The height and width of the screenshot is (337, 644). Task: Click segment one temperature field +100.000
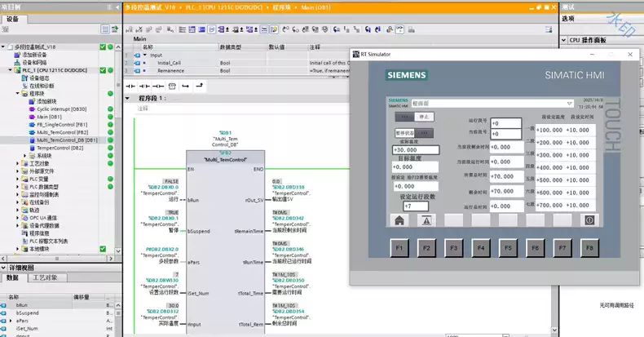(549, 130)
